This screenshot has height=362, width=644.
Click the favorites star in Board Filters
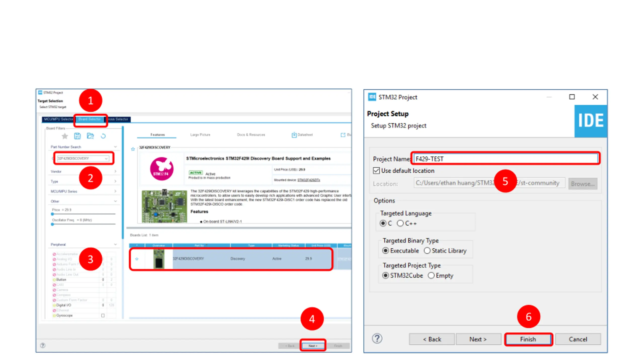click(65, 136)
